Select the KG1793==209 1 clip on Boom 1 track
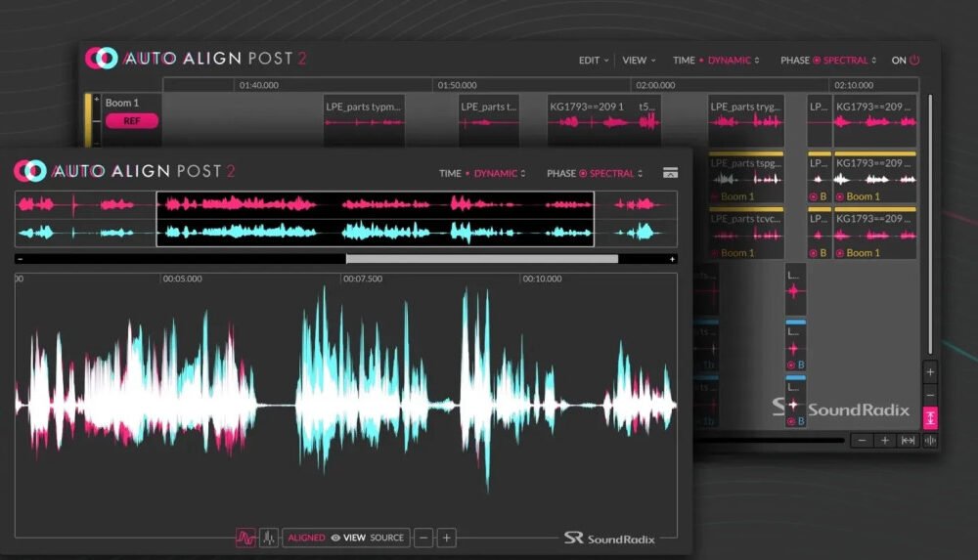The image size is (978, 560). 589,114
